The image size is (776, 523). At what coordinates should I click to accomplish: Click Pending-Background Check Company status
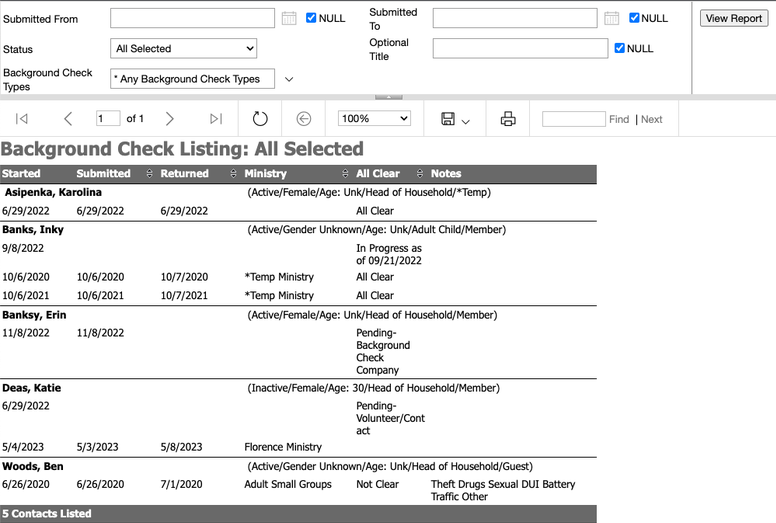pyautogui.click(x=383, y=351)
